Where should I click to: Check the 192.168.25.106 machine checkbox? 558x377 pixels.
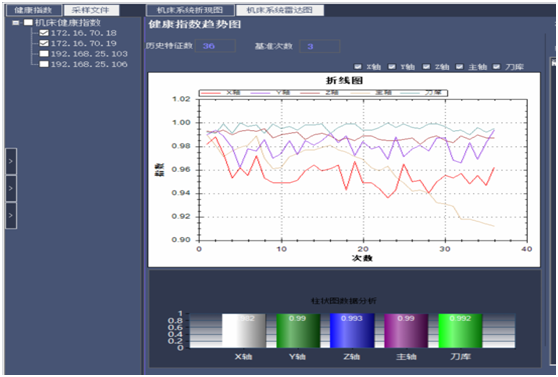(44, 64)
